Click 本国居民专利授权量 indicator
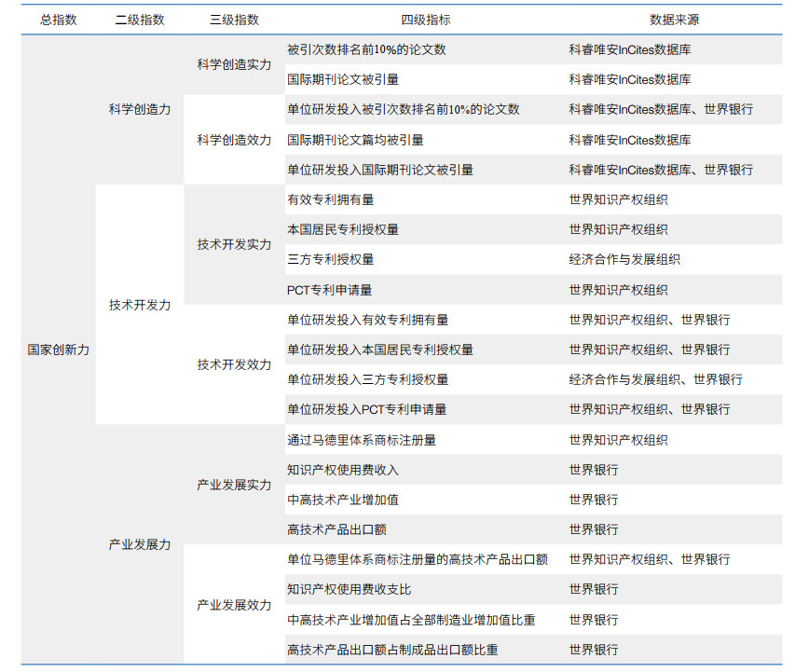Viewport: 809px width, 672px height. click(343, 229)
